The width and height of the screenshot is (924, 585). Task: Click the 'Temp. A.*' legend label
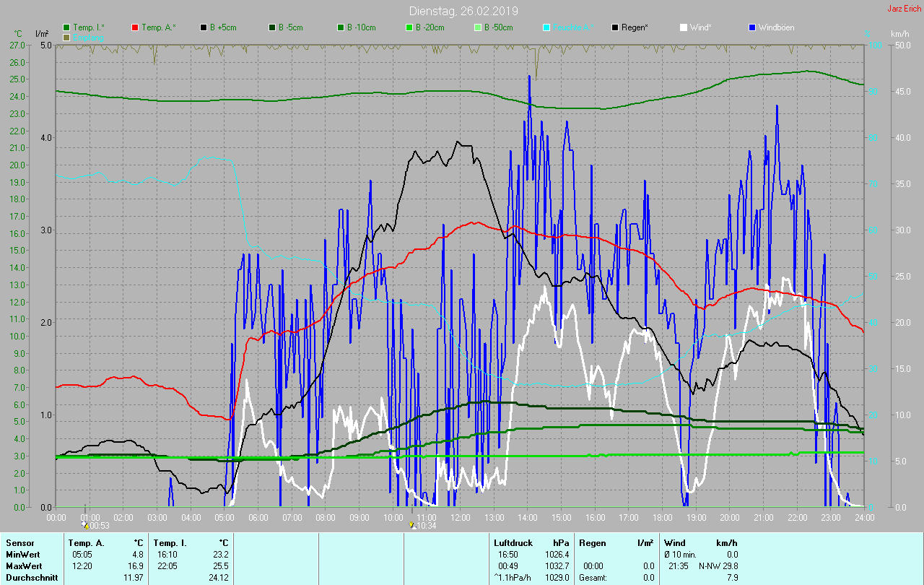point(158,27)
